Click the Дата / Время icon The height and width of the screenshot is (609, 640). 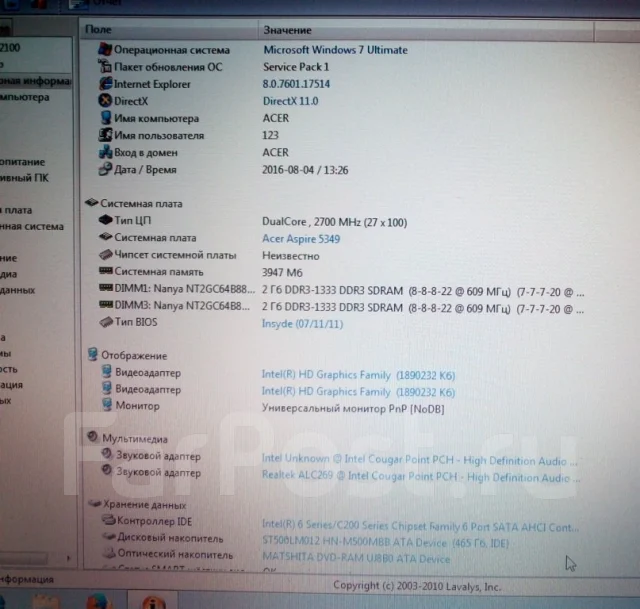tap(105, 169)
